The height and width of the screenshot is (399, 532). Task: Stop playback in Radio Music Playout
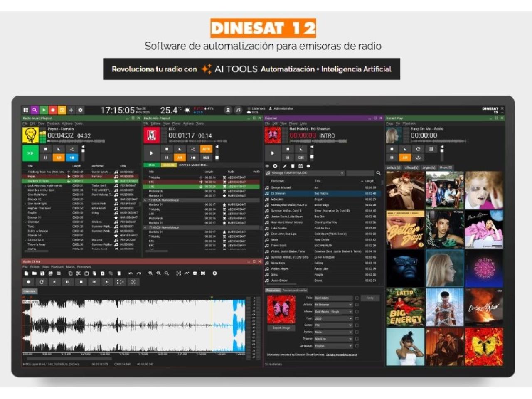(46, 149)
